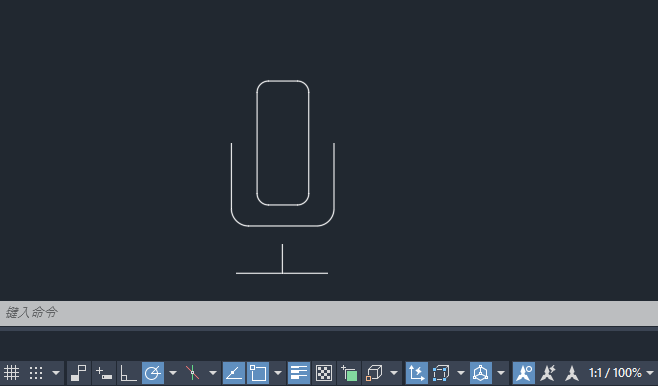Toggle annotation visibility button
The image size is (658, 386).
coord(524,373)
